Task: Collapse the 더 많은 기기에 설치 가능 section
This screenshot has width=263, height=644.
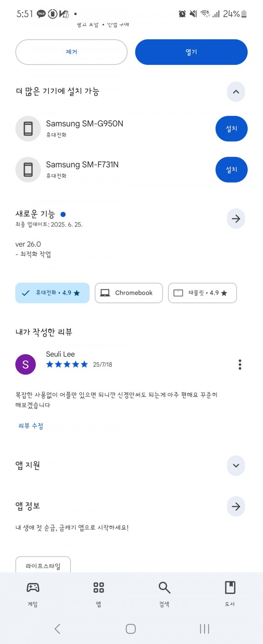Action: click(236, 92)
